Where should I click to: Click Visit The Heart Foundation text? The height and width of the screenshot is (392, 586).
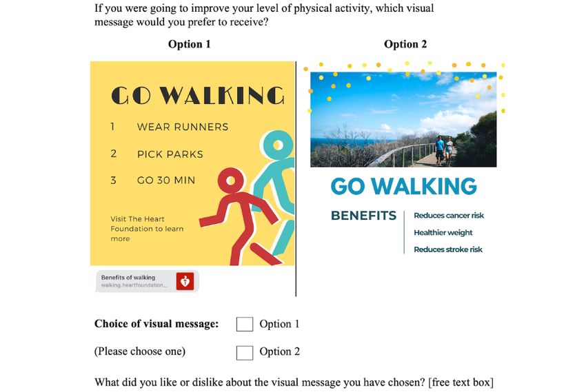[x=147, y=229]
